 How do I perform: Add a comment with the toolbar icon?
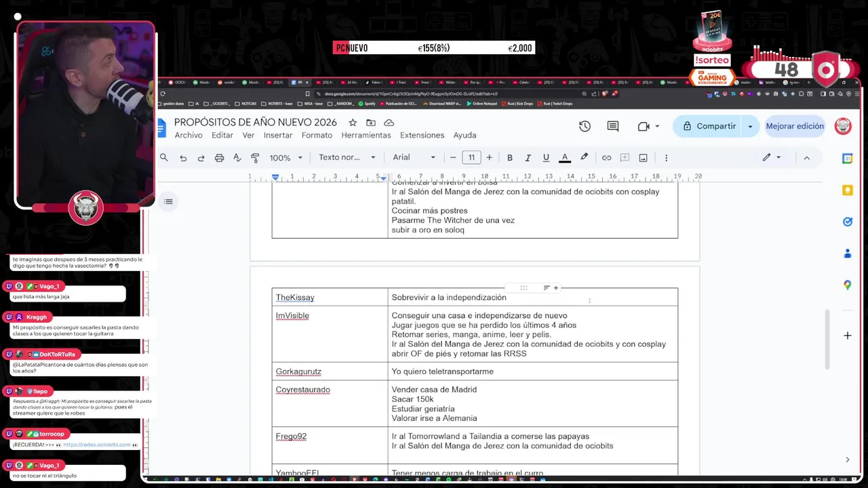coord(625,157)
